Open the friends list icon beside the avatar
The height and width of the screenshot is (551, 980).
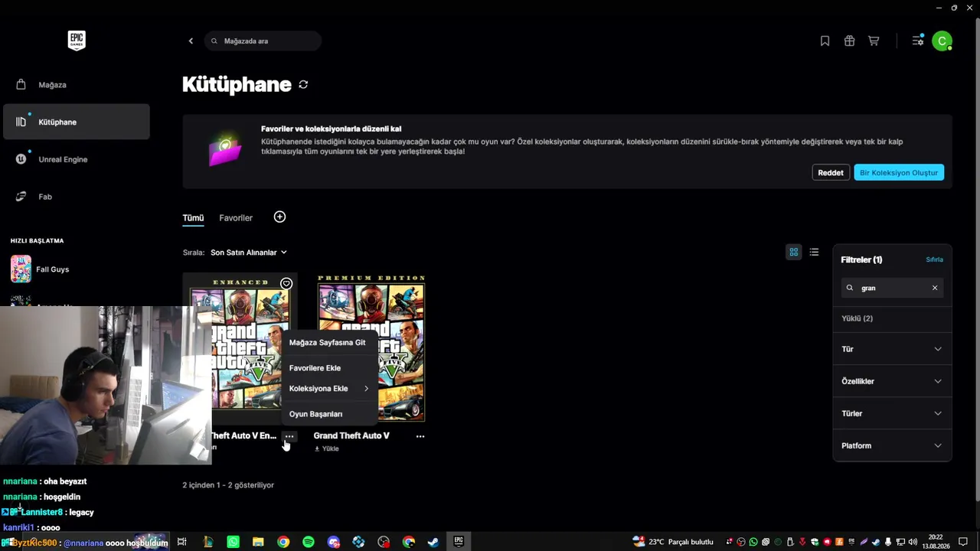pyautogui.click(x=917, y=41)
